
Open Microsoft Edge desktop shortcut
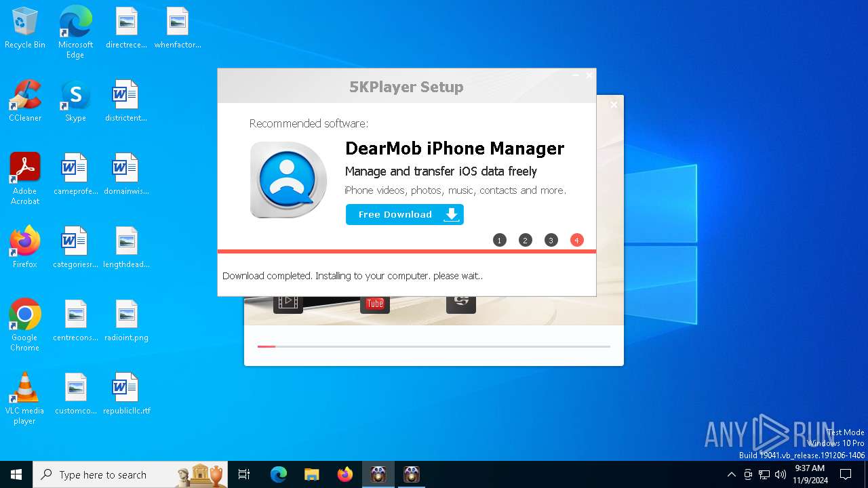(x=75, y=33)
